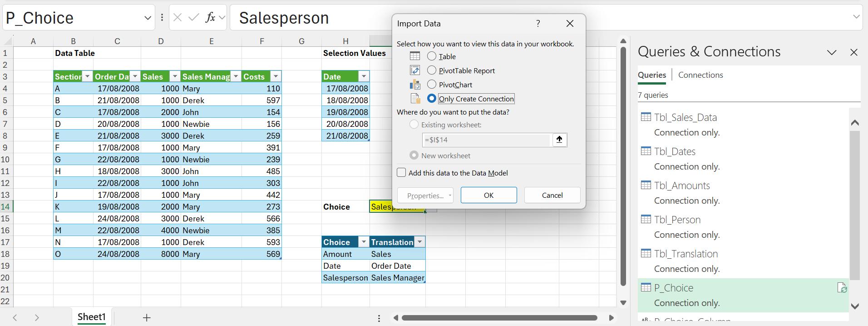The height and width of the screenshot is (326, 868).
Task: Select the New worksheet radio button
Action: tap(414, 155)
